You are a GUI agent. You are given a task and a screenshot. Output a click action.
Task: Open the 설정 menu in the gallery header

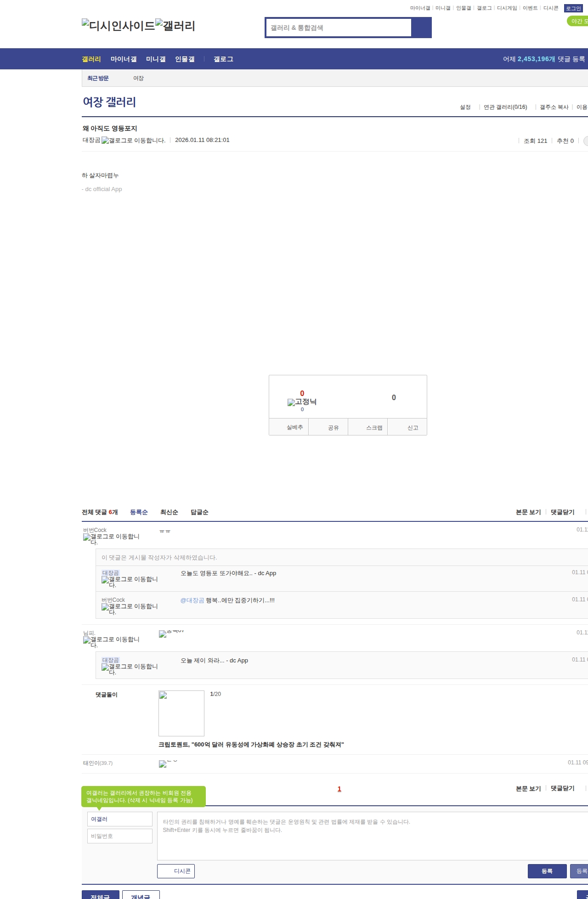465,107
